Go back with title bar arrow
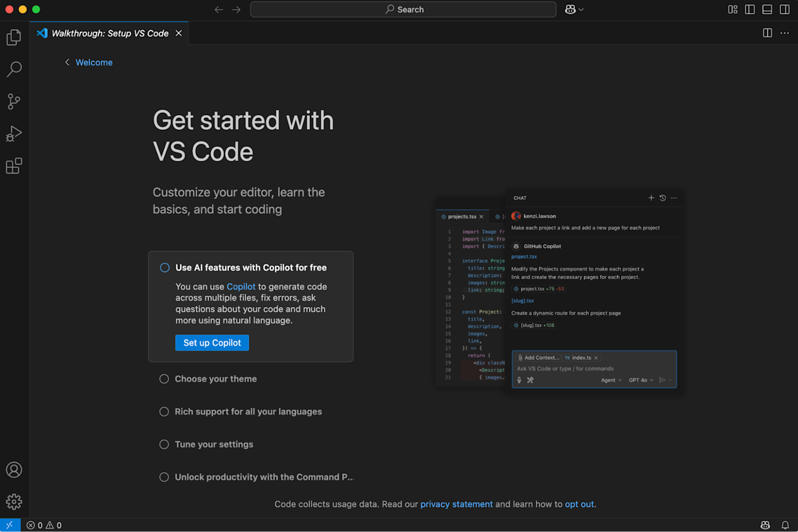Screen dimensions: 798x532 [x=219, y=10]
